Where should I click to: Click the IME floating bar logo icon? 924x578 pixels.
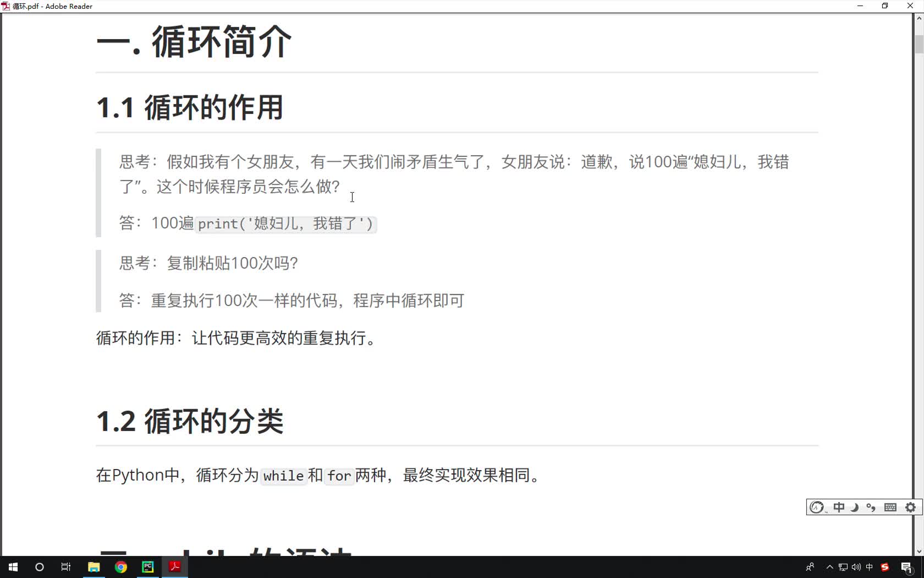point(817,508)
